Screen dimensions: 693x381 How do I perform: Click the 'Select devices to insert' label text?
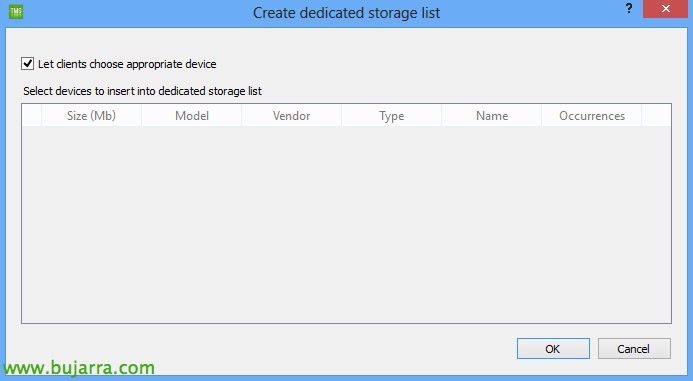(142, 91)
